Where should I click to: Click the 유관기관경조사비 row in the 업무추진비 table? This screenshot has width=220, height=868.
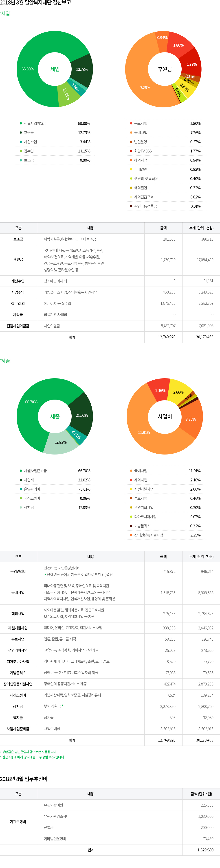click(57, 816)
